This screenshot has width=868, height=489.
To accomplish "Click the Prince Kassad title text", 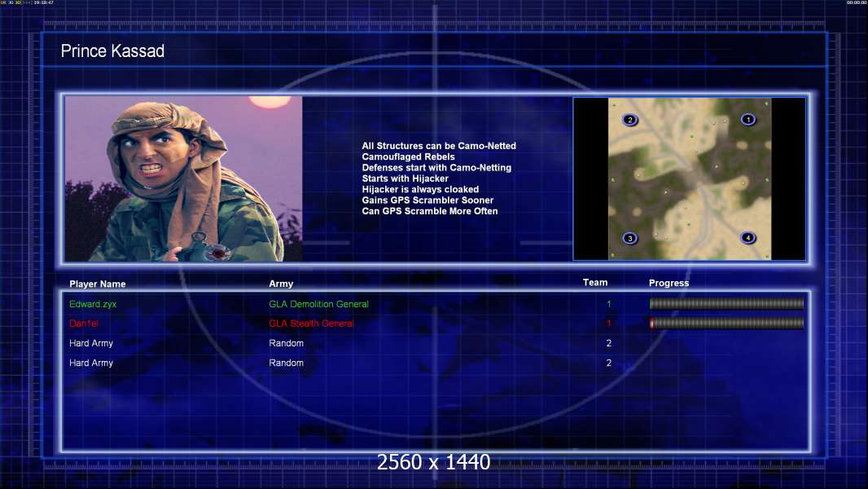I will [112, 51].
